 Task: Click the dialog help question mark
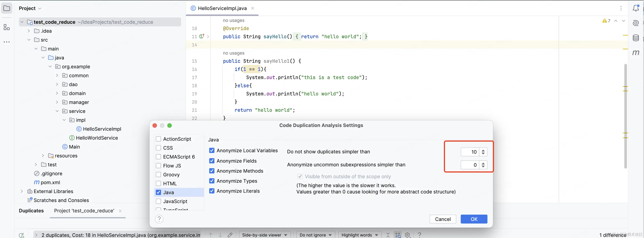[x=159, y=219]
